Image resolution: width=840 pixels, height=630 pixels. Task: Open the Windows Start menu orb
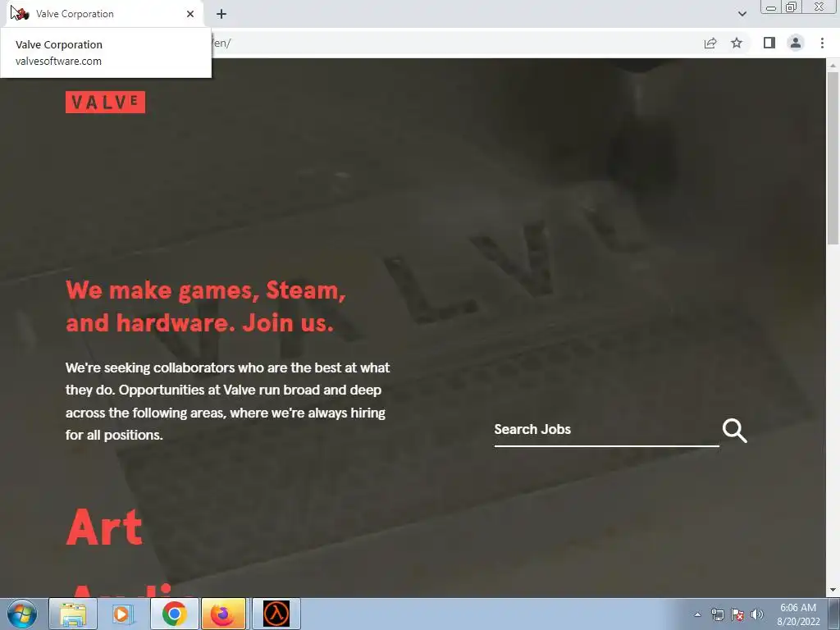pos(22,614)
